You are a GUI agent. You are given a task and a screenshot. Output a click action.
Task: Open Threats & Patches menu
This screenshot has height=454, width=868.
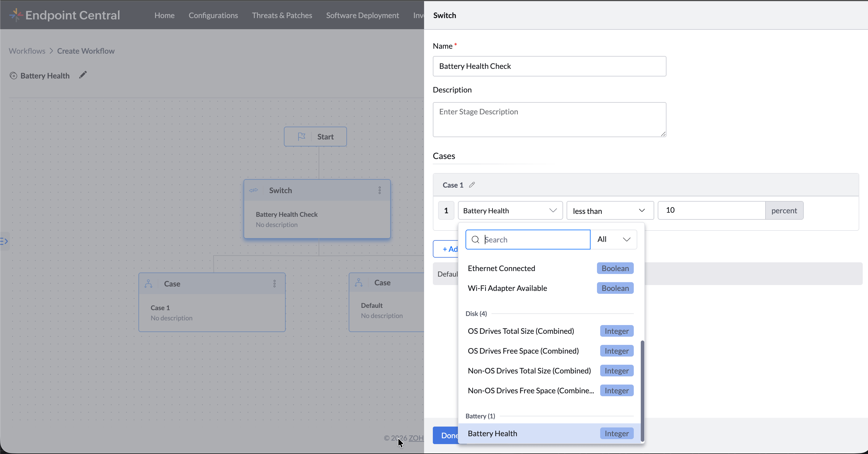(282, 15)
